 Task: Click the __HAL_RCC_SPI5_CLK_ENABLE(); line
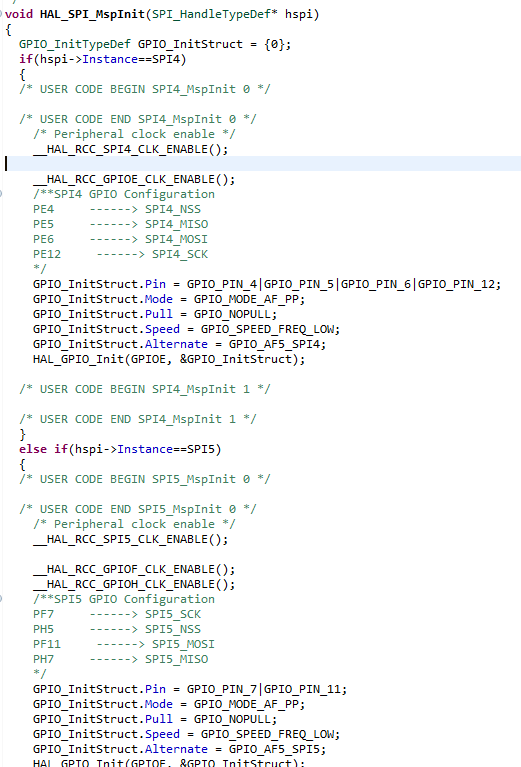coord(131,539)
